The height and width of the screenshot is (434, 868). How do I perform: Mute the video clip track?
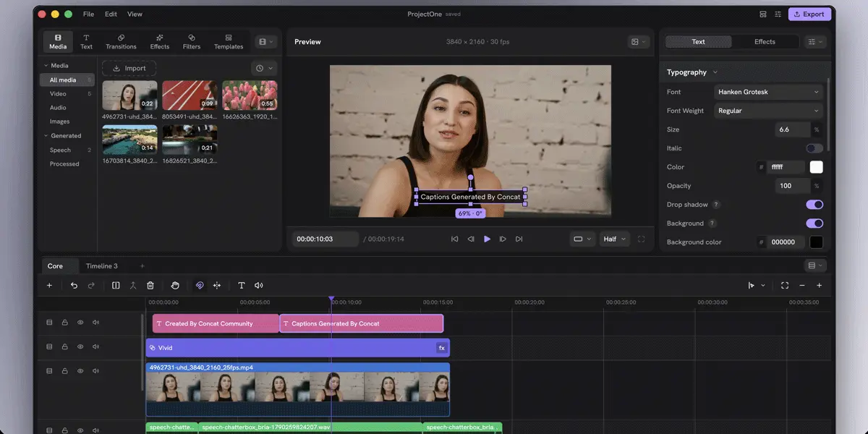[95, 371]
